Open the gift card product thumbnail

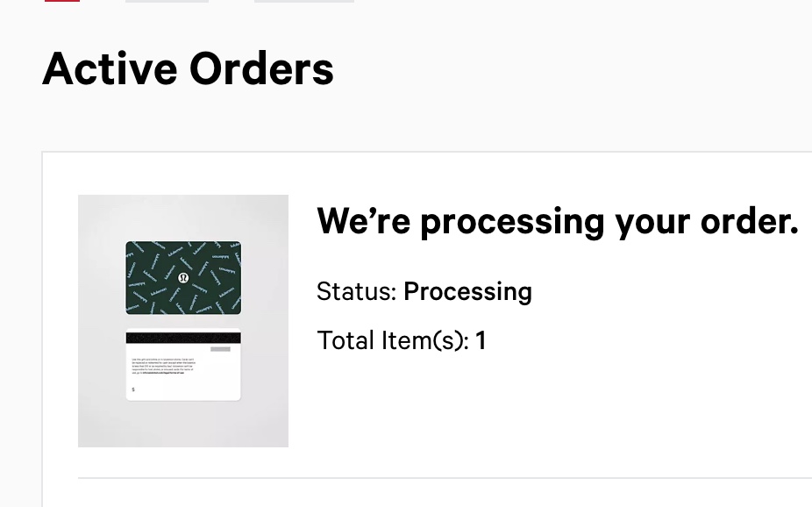[183, 320]
